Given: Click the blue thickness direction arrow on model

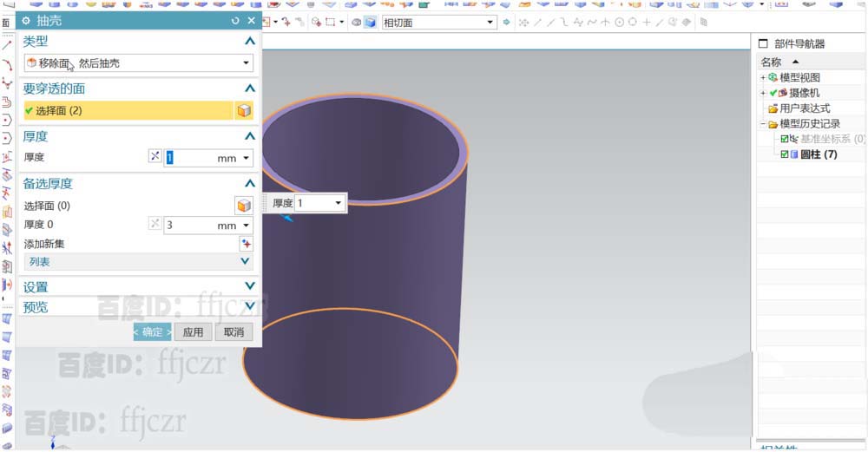Looking at the screenshot, I should (286, 218).
